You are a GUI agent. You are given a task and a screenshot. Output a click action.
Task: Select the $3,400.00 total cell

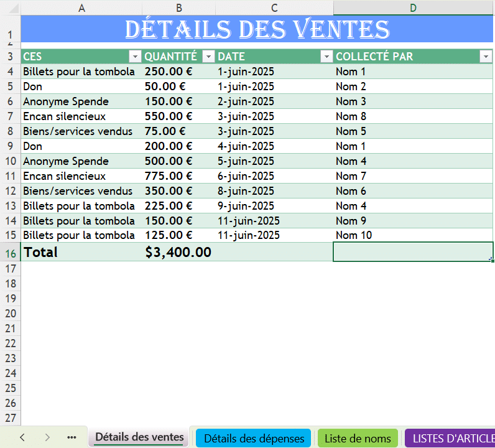(179, 252)
